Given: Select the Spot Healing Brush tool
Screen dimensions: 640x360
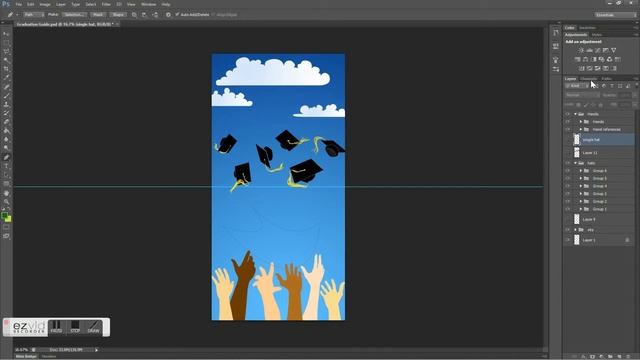Looking at the screenshot, I should [x=6, y=87].
